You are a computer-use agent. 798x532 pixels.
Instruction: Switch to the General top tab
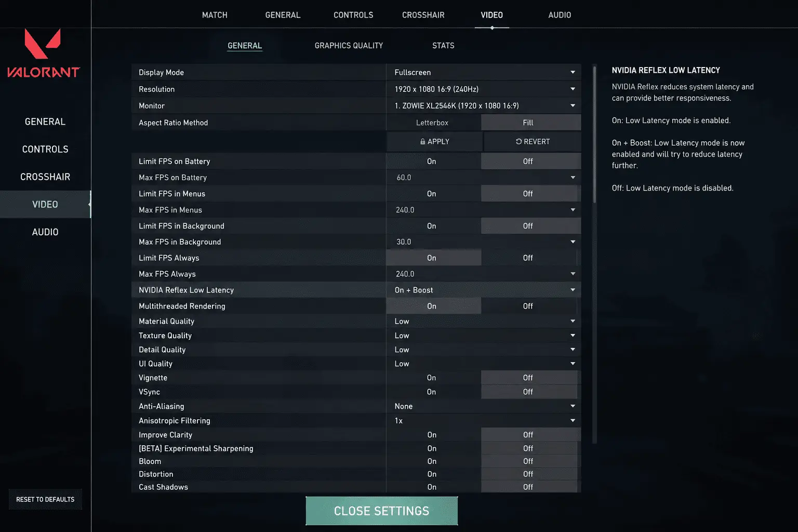tap(283, 15)
